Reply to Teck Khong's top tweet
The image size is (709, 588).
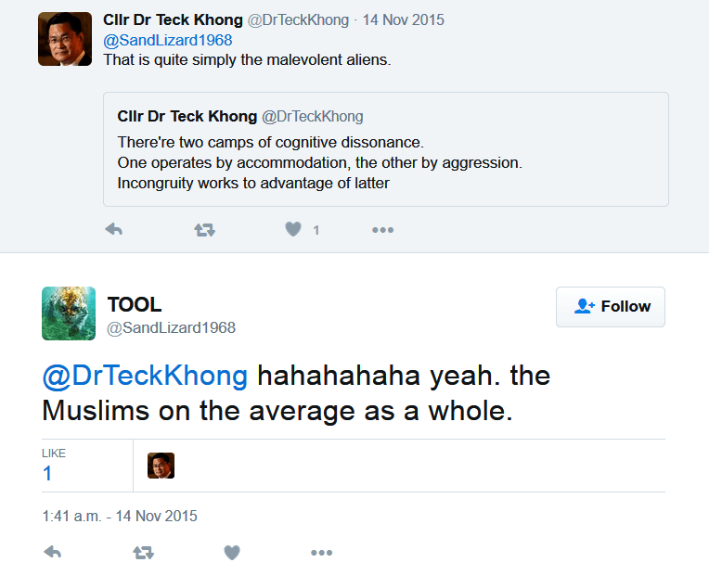pyautogui.click(x=113, y=230)
